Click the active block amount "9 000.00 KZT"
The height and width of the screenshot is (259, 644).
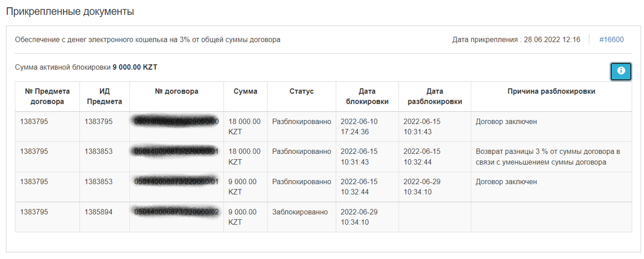135,67
